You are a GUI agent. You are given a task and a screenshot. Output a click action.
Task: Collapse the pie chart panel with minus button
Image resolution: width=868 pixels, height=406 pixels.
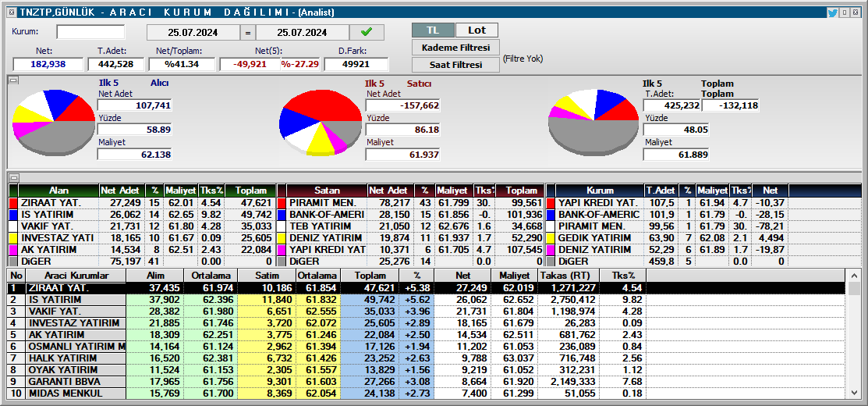click(14, 81)
